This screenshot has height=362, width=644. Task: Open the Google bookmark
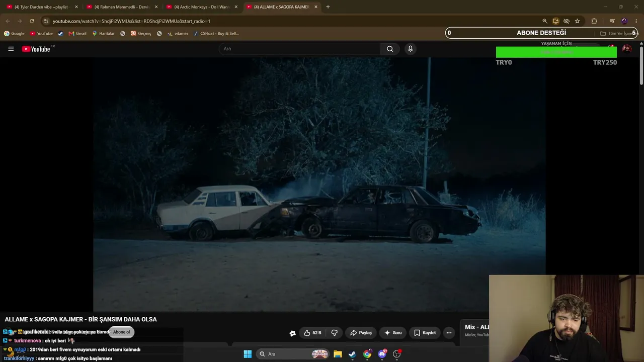coord(14,34)
